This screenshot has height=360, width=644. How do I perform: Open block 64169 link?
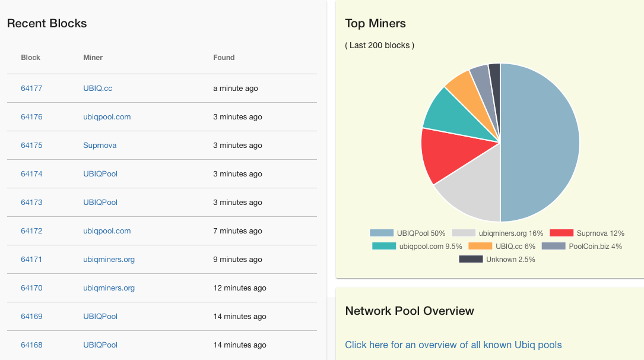(31, 317)
